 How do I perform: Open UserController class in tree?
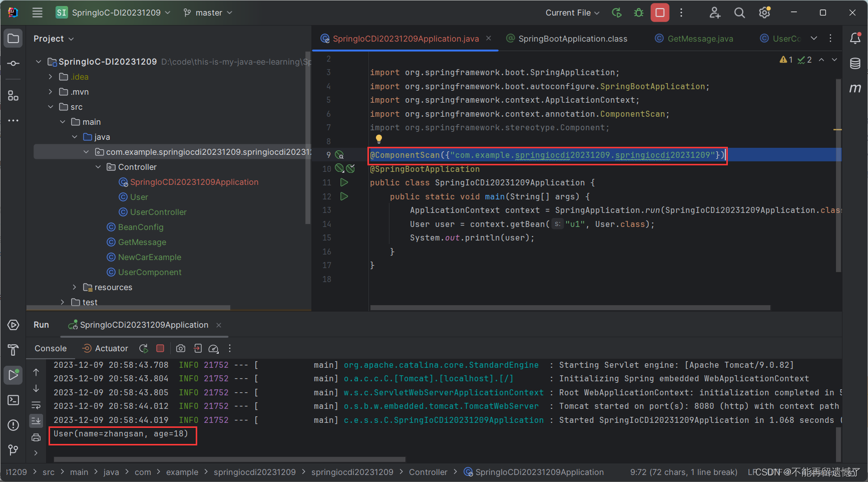coord(158,212)
